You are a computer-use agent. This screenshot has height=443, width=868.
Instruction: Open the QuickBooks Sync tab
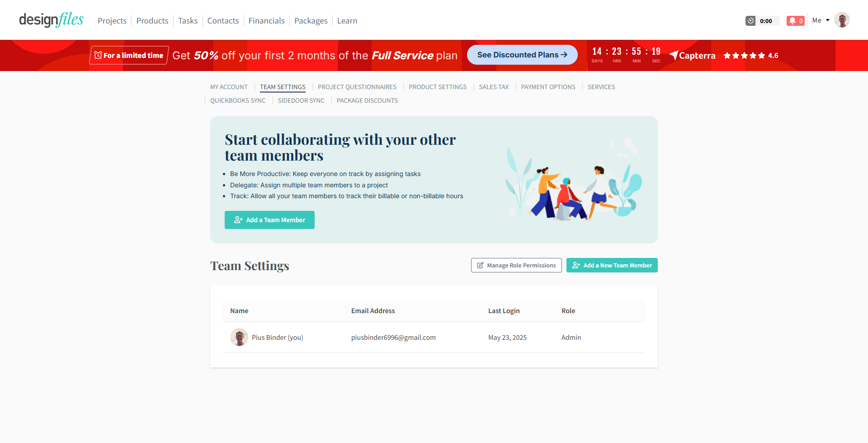238,100
